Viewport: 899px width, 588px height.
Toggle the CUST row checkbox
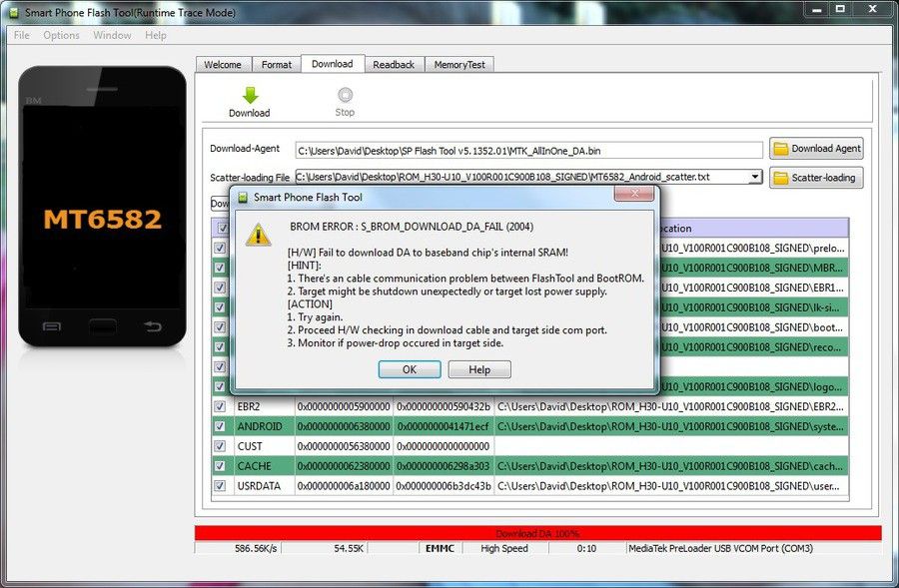[220, 446]
